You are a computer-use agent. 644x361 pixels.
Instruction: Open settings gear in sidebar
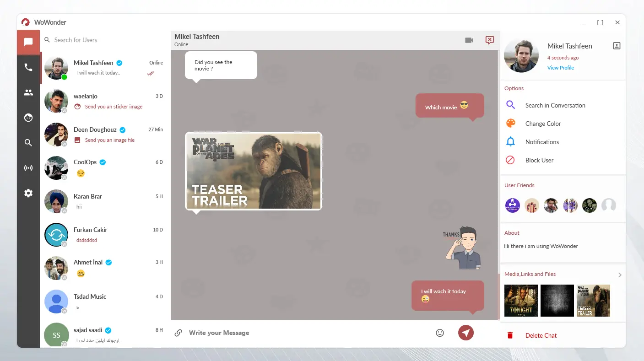point(28,193)
